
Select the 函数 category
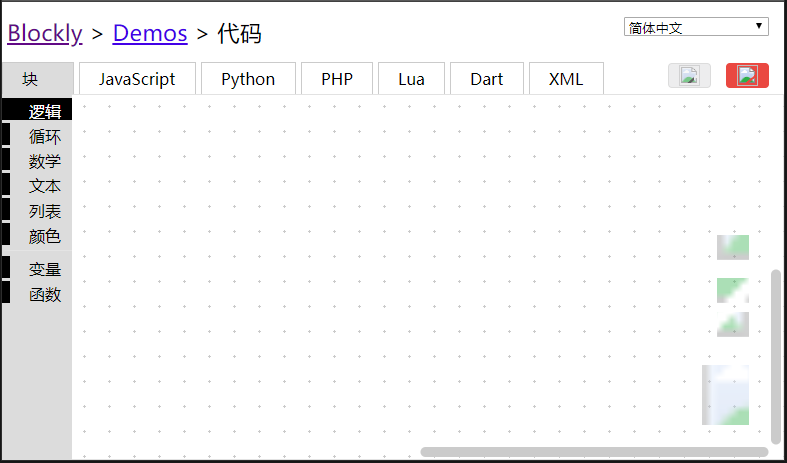pos(37,294)
